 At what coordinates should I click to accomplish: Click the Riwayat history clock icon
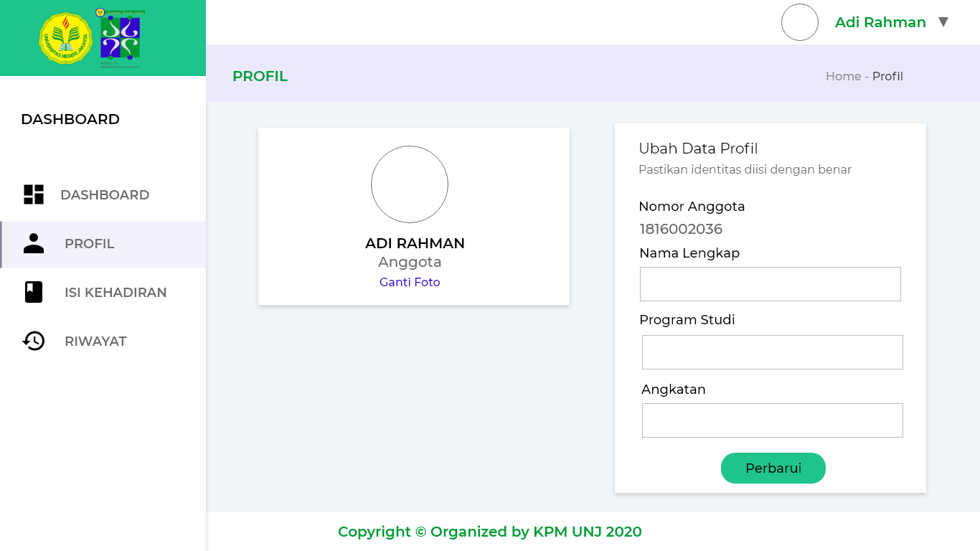[x=34, y=341]
